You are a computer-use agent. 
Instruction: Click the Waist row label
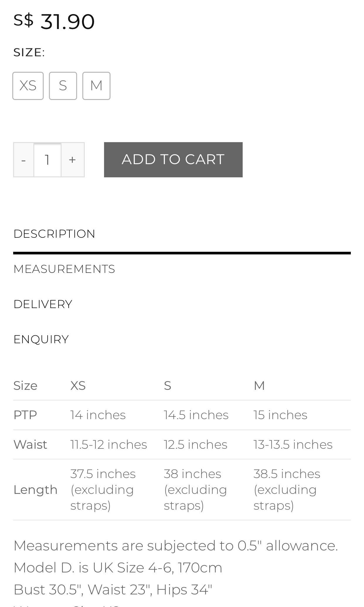30,445
